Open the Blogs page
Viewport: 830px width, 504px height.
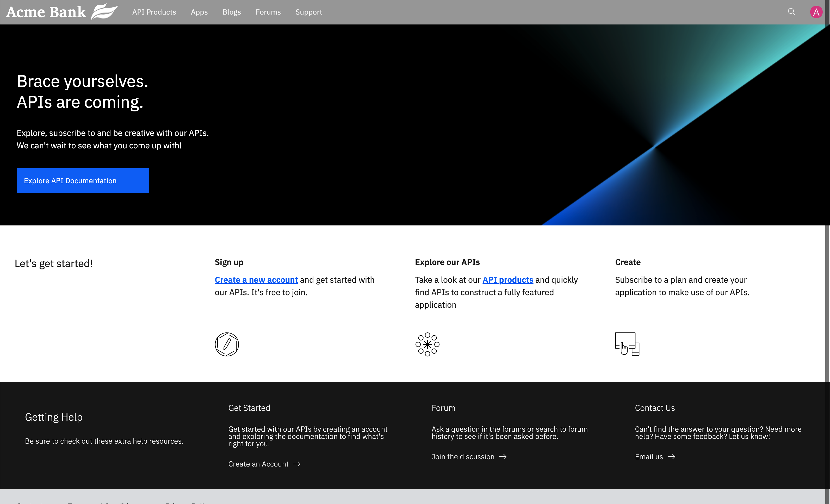(231, 12)
